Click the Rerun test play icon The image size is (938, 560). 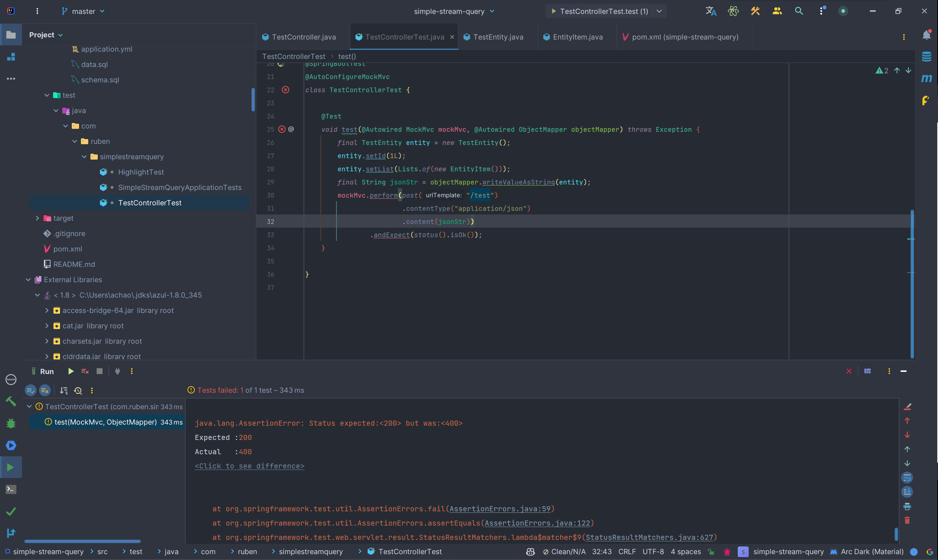click(x=71, y=372)
